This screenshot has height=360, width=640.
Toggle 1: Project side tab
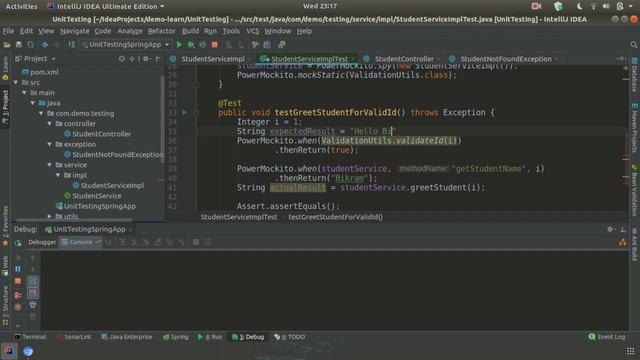click(5, 107)
